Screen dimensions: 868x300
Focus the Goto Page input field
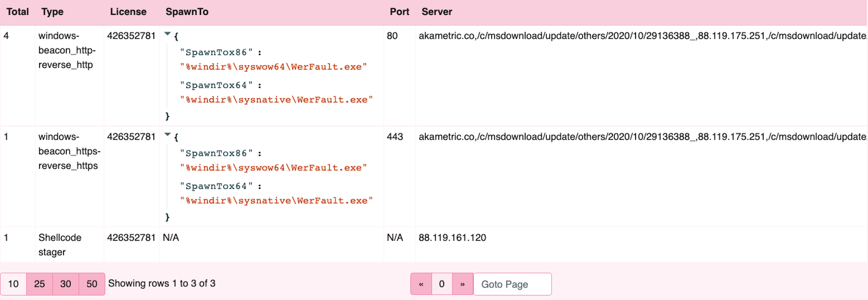[512, 284]
